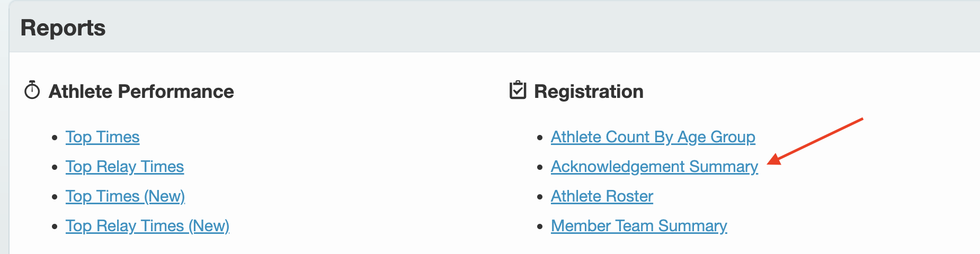The width and height of the screenshot is (980, 254).
Task: Click the bullet before Athlete Roster
Action: coord(540,197)
